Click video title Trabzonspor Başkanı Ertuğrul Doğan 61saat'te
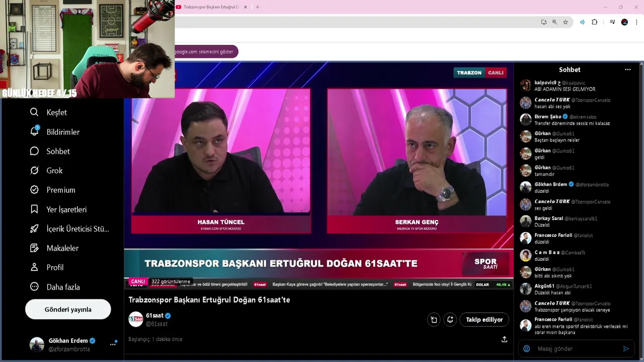Image resolution: width=644 pixels, height=362 pixels. pos(209,300)
